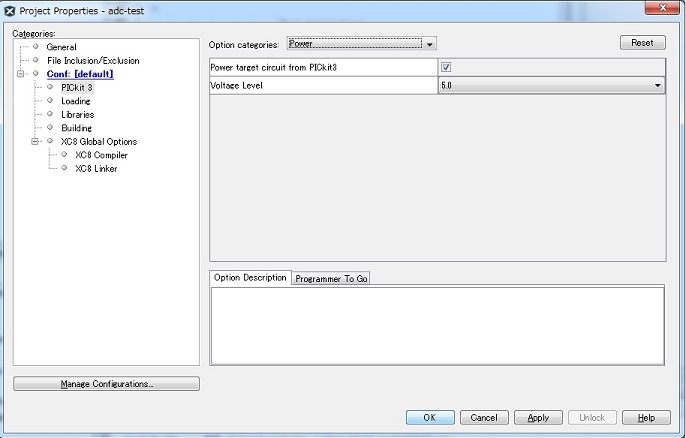Select File Inclusion/Exclusion category
This screenshot has height=438, width=686.
[x=93, y=60]
